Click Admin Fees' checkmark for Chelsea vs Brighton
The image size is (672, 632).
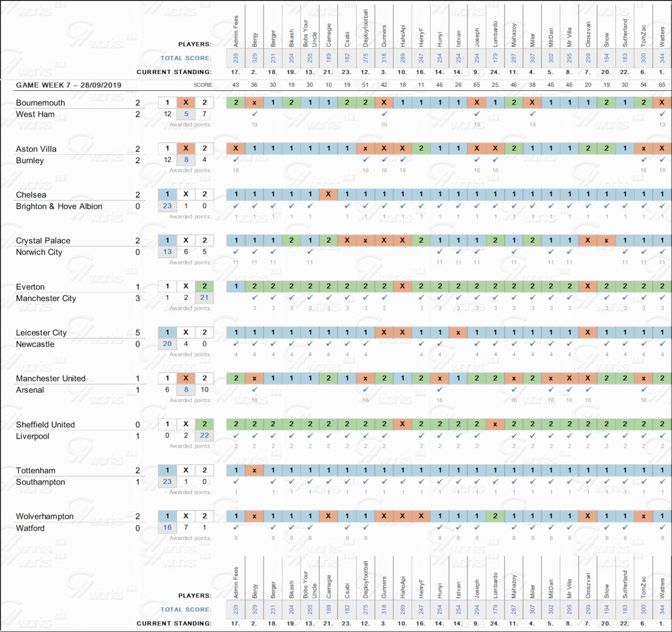(236, 206)
